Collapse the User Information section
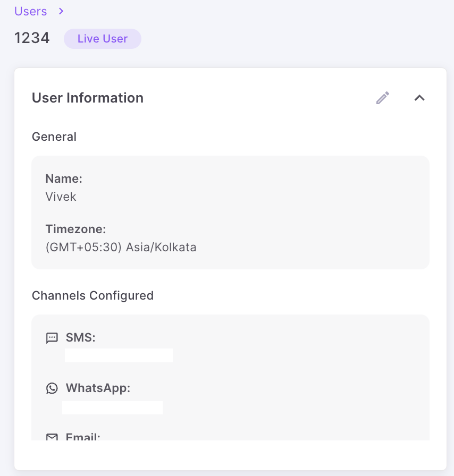This screenshot has width=454, height=476. coord(419,98)
